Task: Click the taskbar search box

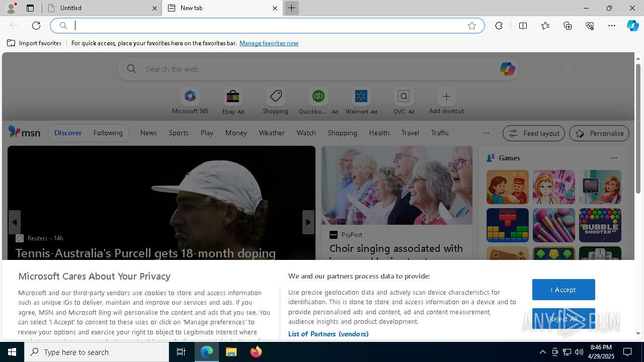Action: tap(97, 352)
